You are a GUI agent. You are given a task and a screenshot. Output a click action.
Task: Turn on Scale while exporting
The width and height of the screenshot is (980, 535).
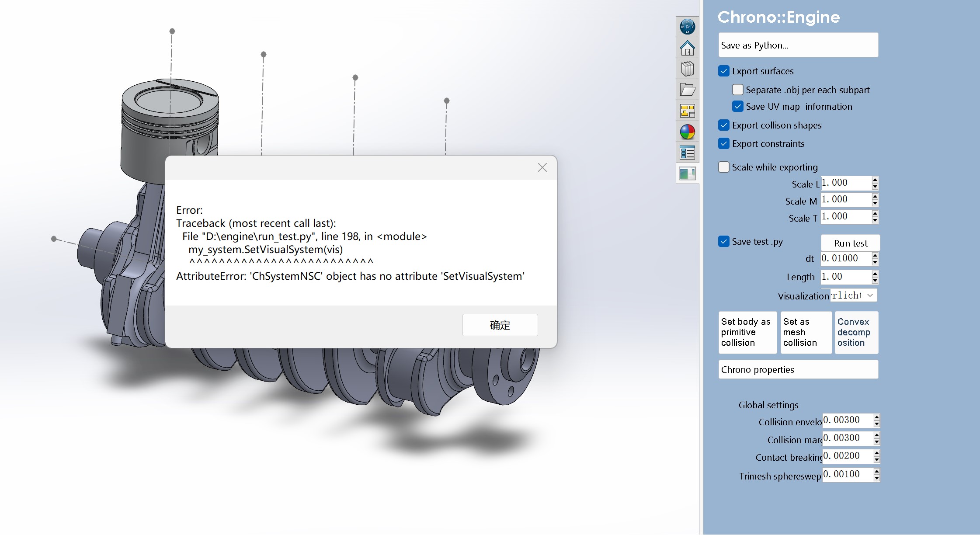coord(724,167)
